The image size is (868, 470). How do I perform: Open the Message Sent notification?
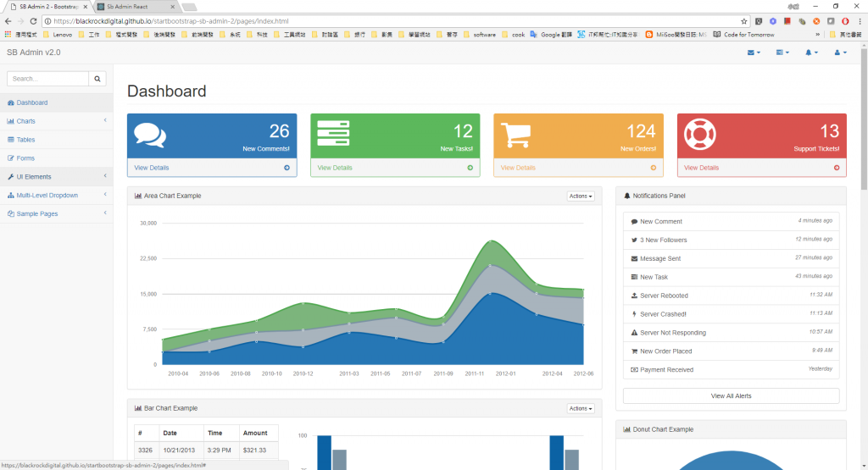(x=731, y=258)
